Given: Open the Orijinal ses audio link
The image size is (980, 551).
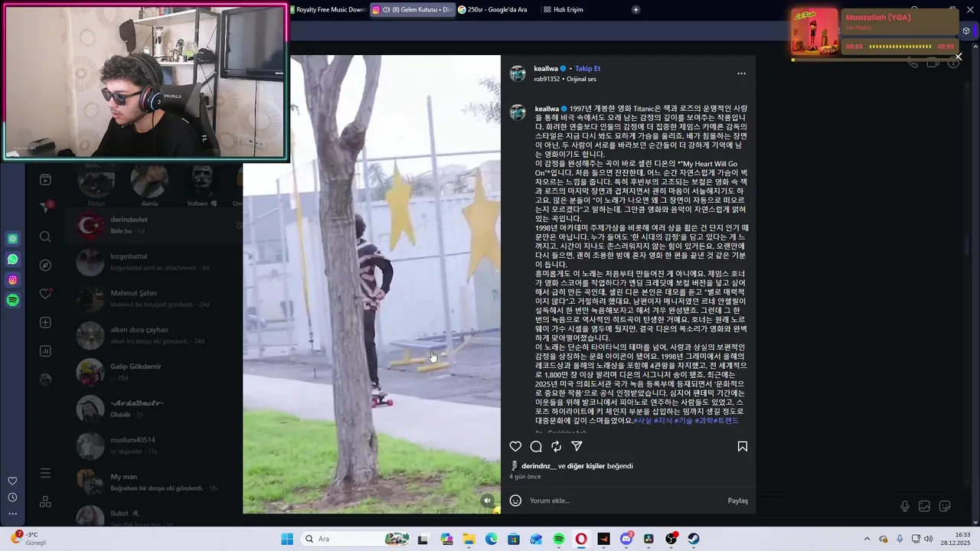Looking at the screenshot, I should click(581, 79).
